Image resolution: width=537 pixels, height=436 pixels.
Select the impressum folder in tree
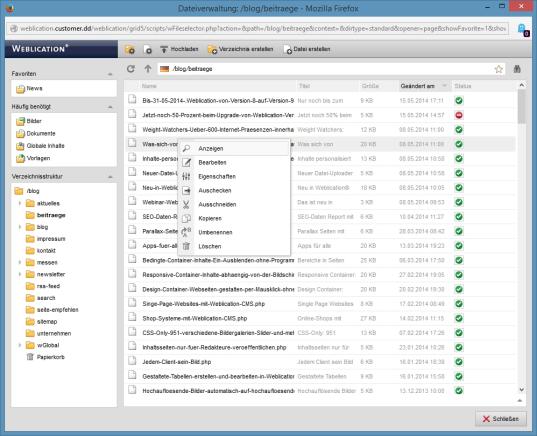(46, 239)
